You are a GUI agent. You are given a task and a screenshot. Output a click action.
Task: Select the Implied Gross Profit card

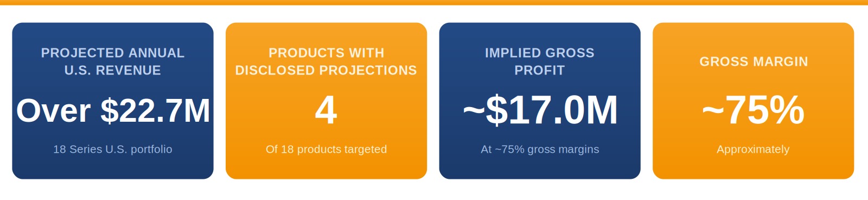(x=540, y=101)
